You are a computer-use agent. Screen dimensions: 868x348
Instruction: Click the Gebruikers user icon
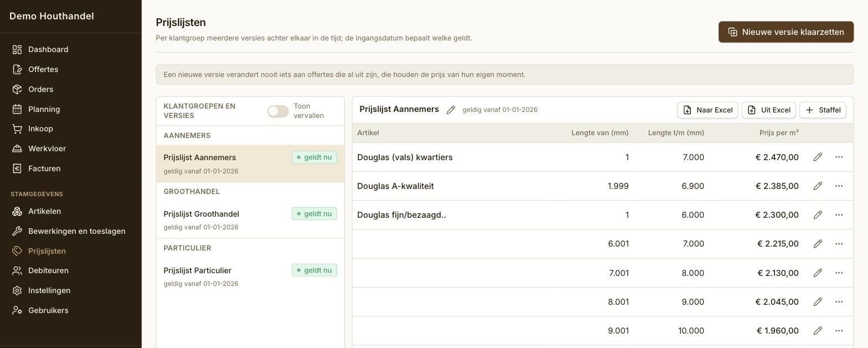pos(17,310)
